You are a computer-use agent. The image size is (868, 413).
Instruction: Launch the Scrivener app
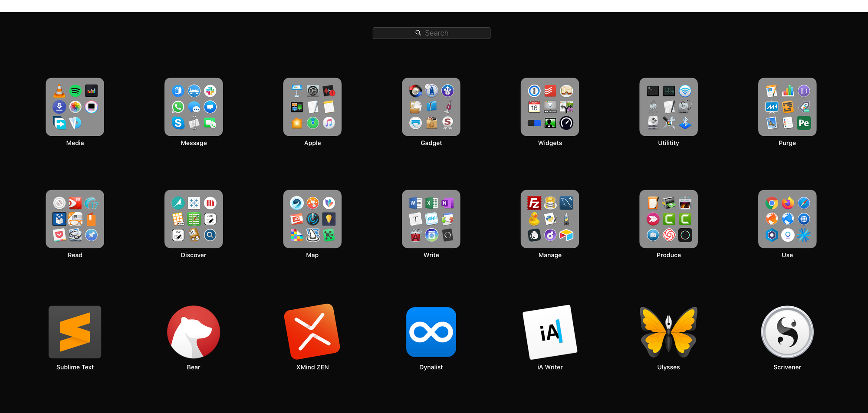tap(787, 332)
